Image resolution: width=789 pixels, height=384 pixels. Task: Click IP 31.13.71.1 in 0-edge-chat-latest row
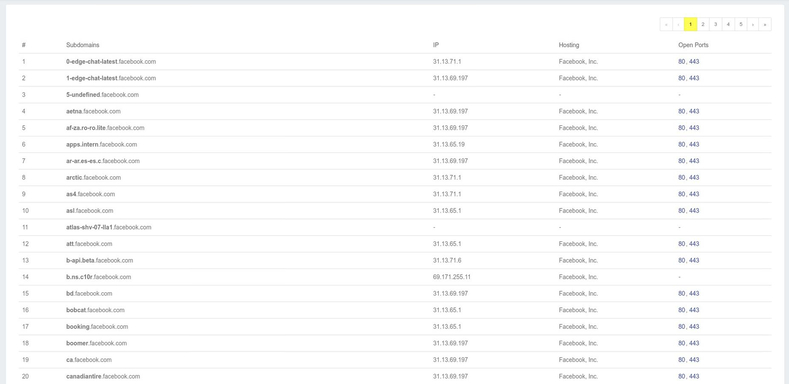(x=447, y=61)
